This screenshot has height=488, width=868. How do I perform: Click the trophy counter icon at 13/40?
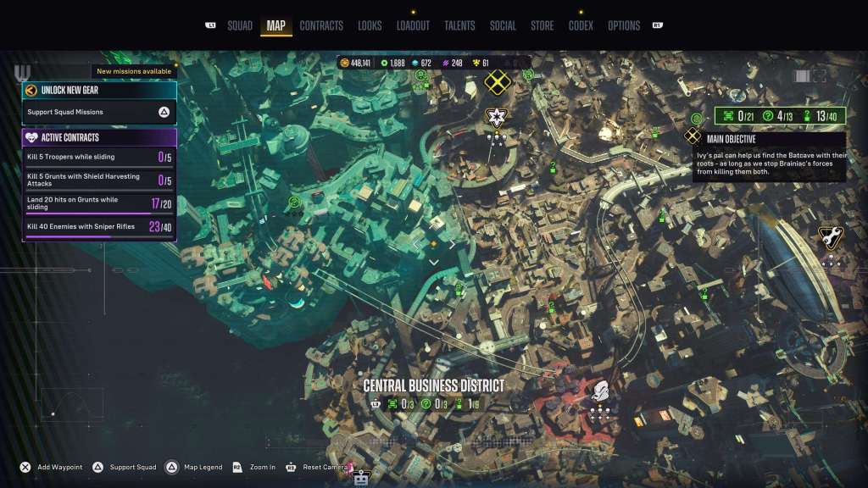(807, 116)
